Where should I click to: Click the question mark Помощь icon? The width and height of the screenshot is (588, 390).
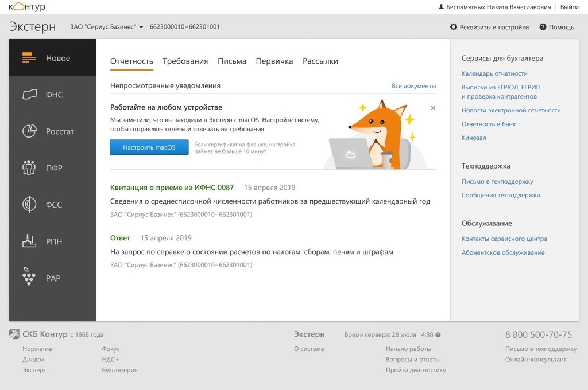543,27
